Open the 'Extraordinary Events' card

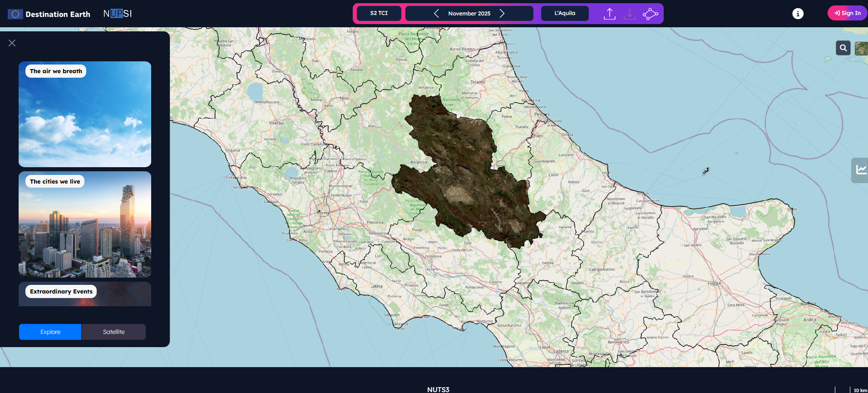(85, 294)
